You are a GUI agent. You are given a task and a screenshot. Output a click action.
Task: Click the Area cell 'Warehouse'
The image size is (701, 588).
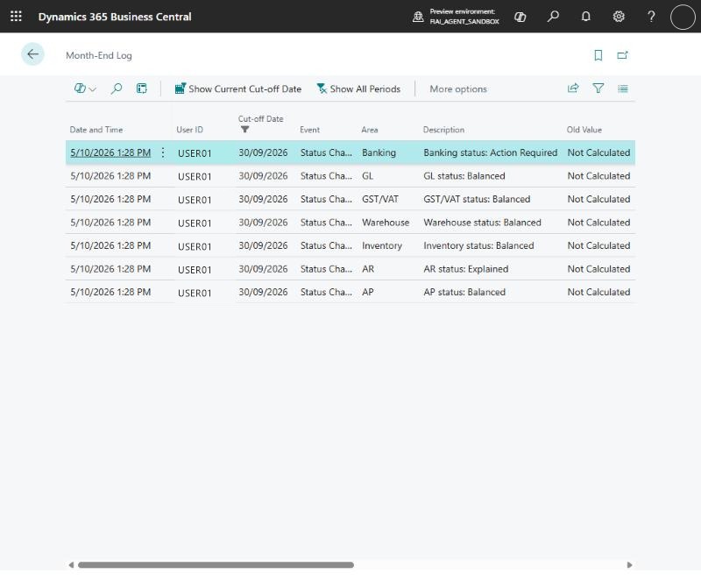(x=386, y=223)
